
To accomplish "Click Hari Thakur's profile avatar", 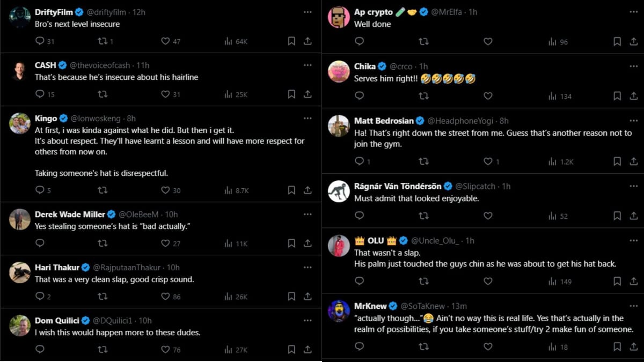I will point(20,272).
